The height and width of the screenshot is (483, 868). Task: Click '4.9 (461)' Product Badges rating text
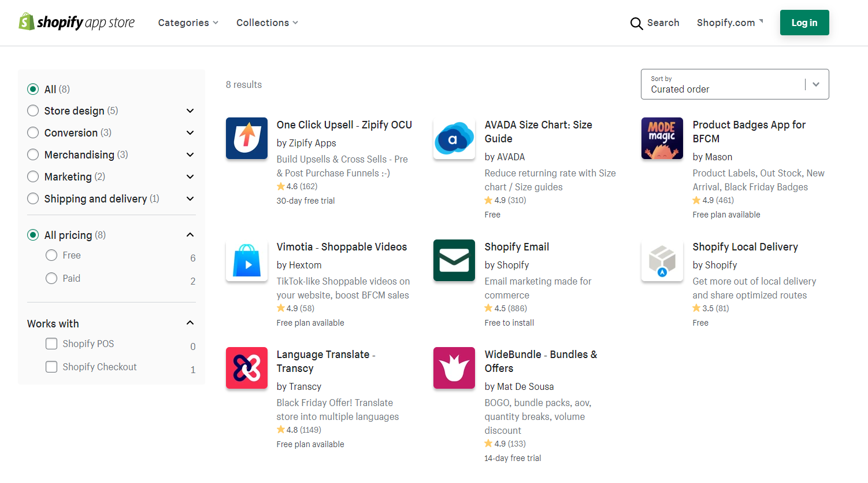pos(718,200)
